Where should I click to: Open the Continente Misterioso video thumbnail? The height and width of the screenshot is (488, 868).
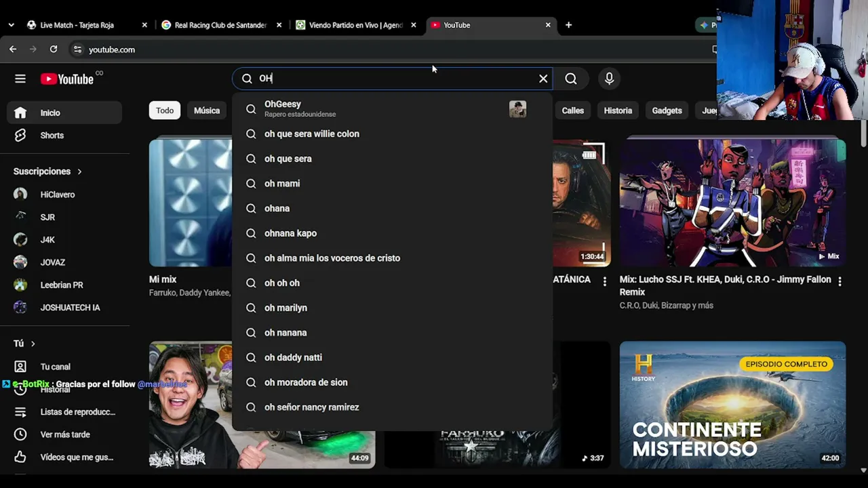coord(732,405)
